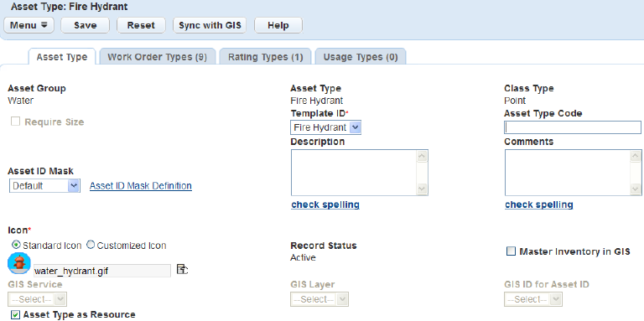Viewport: 644px width, 321px height.
Task: Choose the Customized Icon radio option
Action: click(91, 245)
